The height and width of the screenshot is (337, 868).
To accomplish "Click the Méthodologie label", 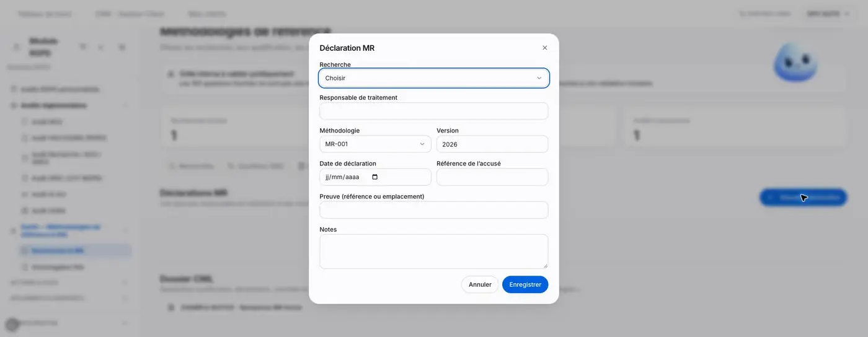I will click(340, 131).
